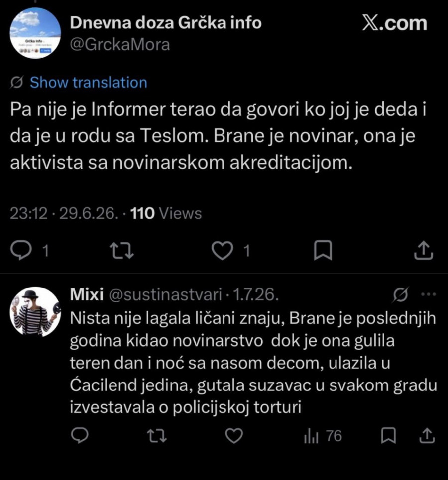Image resolution: width=448 pixels, height=480 pixels.
Task: Open the @sustinastvari handle
Action: (165, 295)
